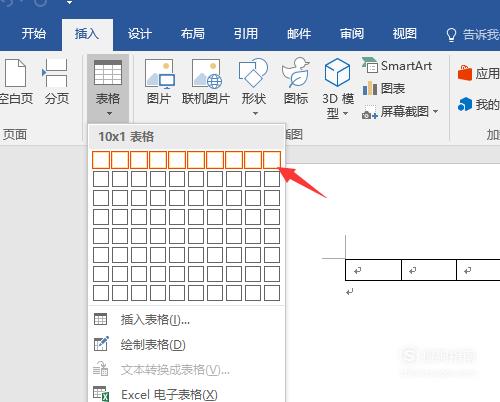The height and width of the screenshot is (402, 500).
Task: Click the first cell of the document table
Action: 373,270
